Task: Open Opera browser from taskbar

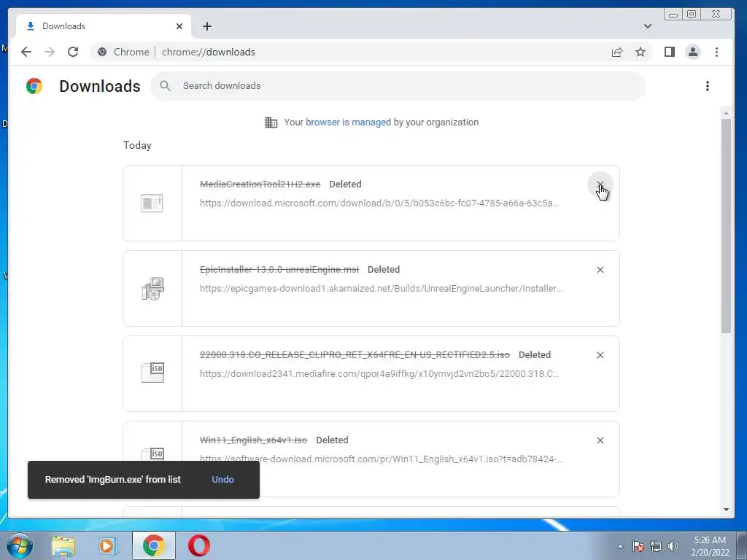Action: pos(198,545)
